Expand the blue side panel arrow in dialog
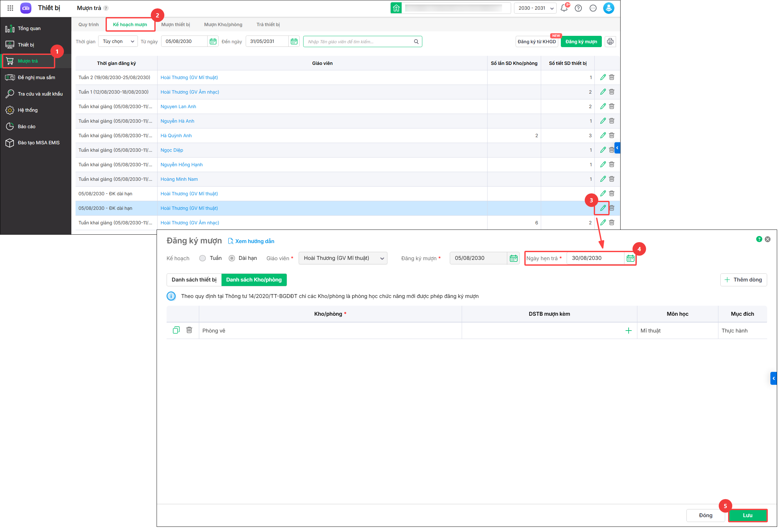 click(774, 378)
